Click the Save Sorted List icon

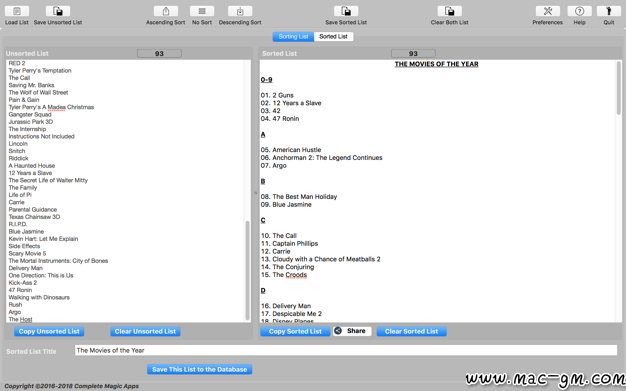click(x=346, y=11)
